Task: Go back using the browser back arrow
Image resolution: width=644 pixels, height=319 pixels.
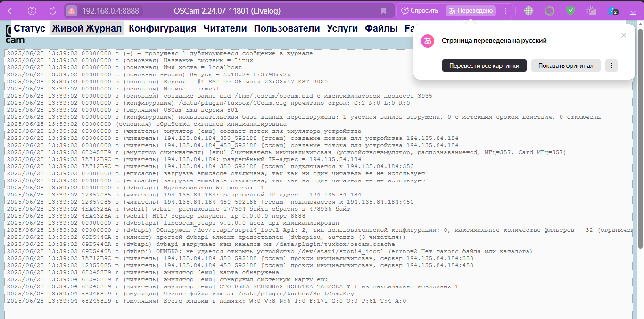Action: pos(11,10)
